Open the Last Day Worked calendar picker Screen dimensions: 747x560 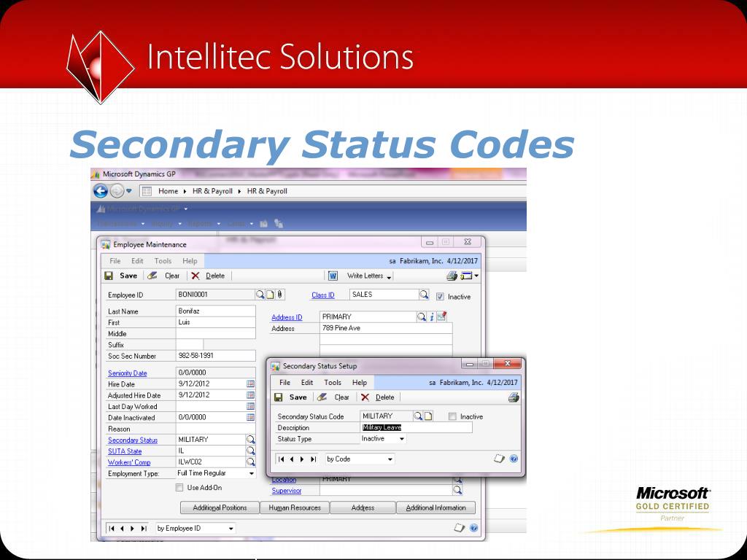[251, 406]
